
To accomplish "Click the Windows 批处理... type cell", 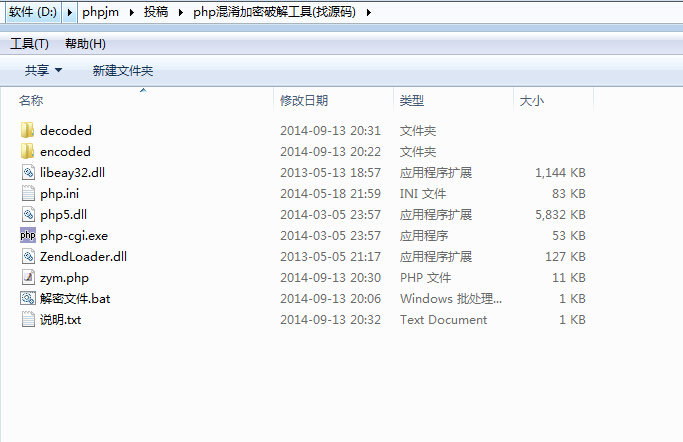I will (451, 298).
